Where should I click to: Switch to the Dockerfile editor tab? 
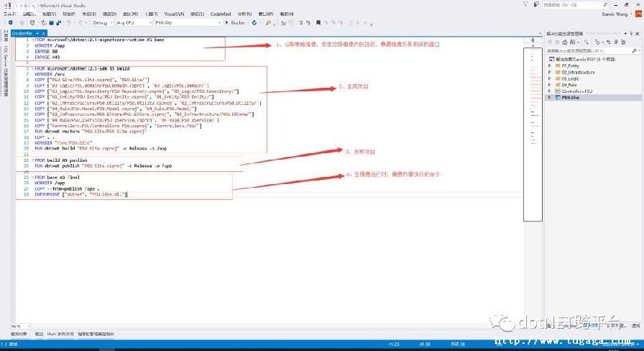point(22,33)
